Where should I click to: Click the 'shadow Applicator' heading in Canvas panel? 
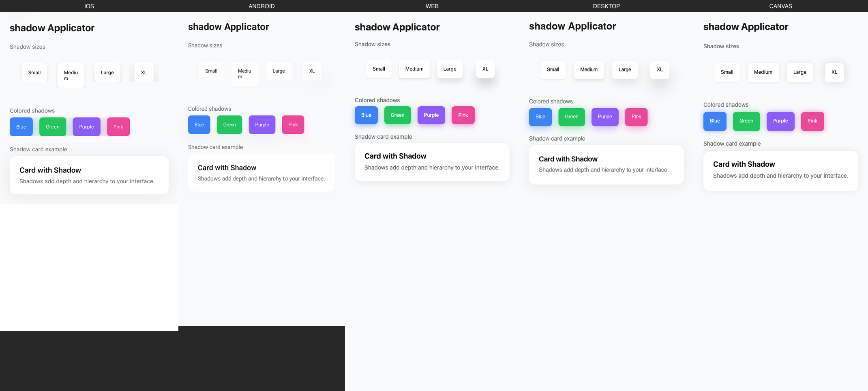tap(746, 27)
